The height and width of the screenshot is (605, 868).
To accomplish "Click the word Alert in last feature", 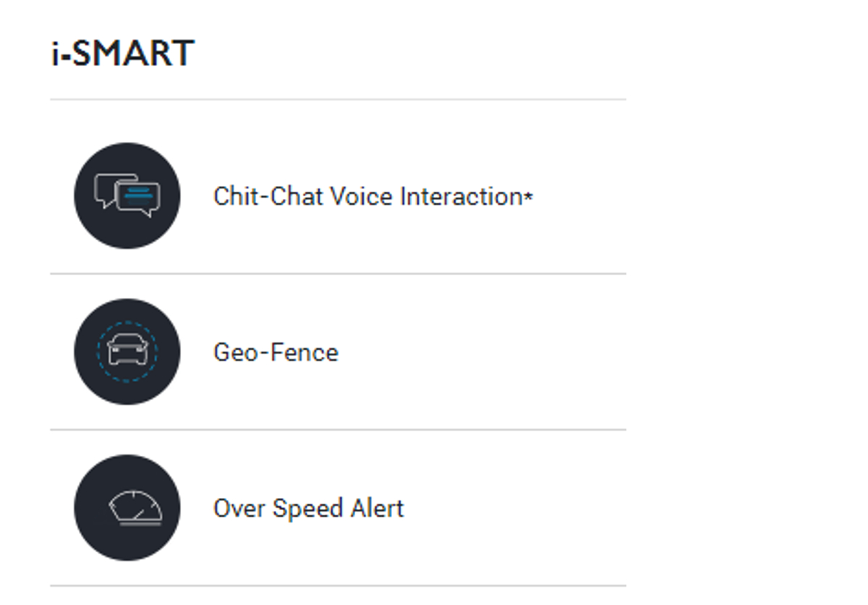I will (377, 509).
